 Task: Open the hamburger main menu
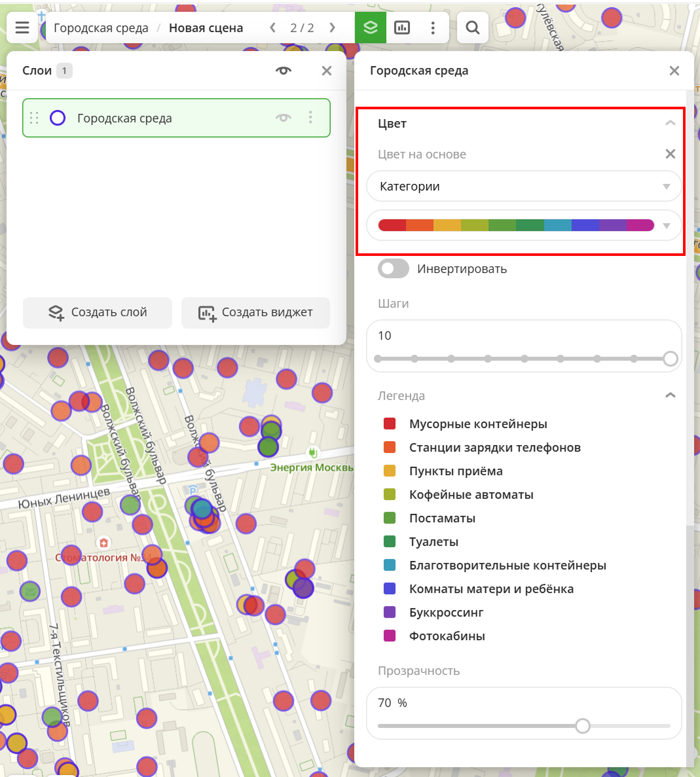click(22, 27)
